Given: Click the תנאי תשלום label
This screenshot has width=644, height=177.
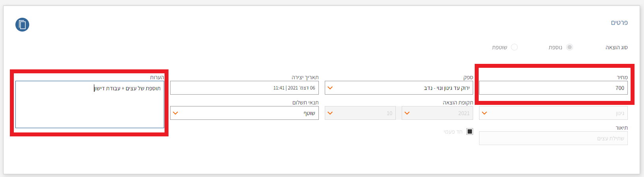Looking at the screenshot, I should point(305,102).
